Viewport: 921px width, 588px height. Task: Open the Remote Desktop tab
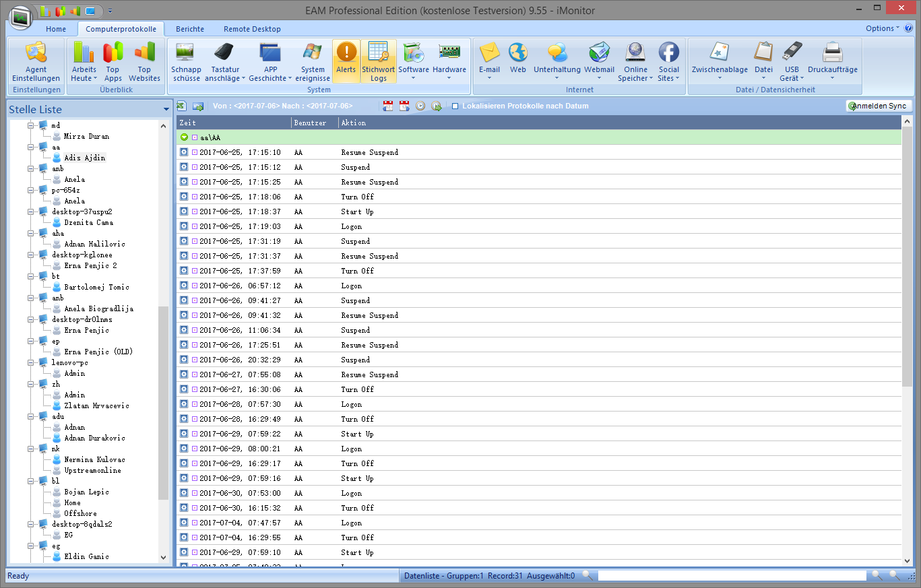point(252,29)
